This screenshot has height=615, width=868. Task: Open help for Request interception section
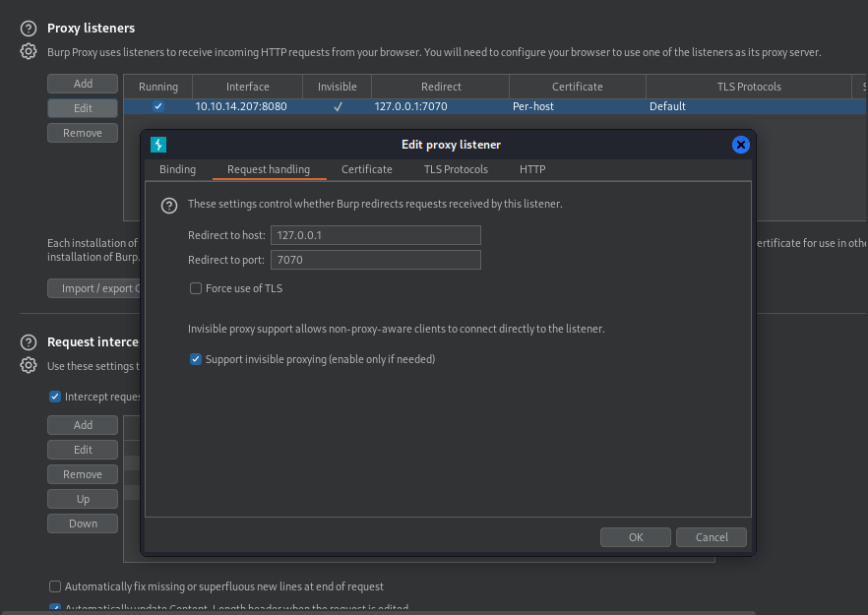(29, 342)
